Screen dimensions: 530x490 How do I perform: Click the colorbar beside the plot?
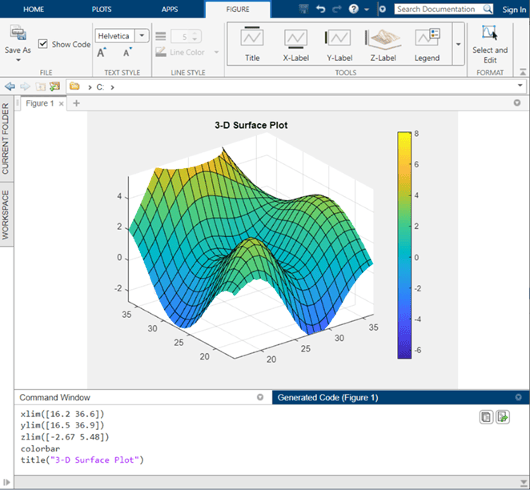tap(404, 245)
